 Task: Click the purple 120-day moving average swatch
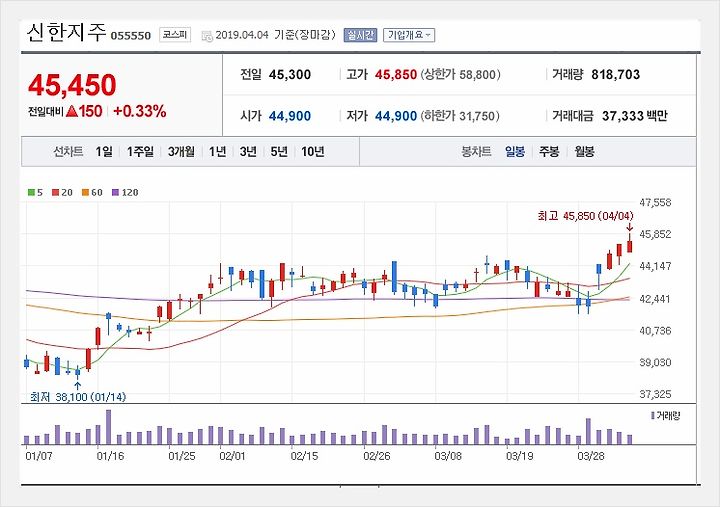(115, 192)
